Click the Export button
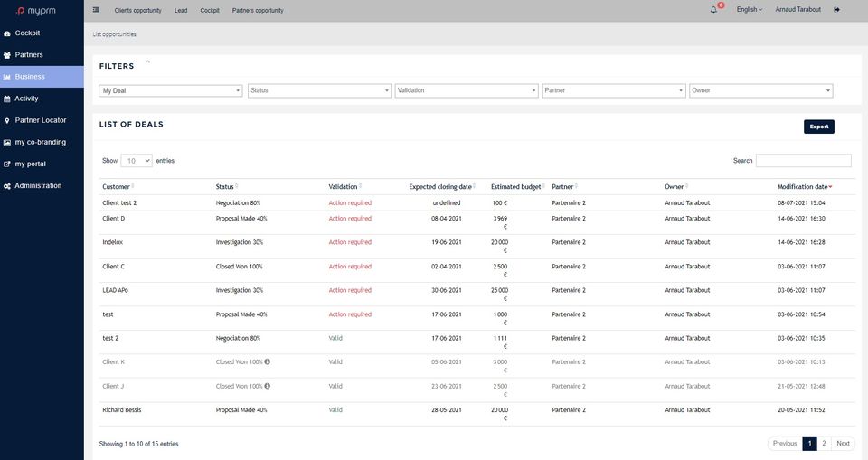Screen dimensions: 868x460 (819, 127)
